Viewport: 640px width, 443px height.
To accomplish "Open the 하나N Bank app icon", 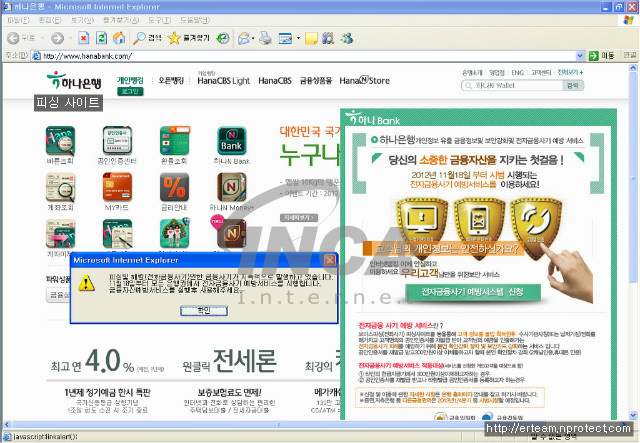I will coord(231,141).
